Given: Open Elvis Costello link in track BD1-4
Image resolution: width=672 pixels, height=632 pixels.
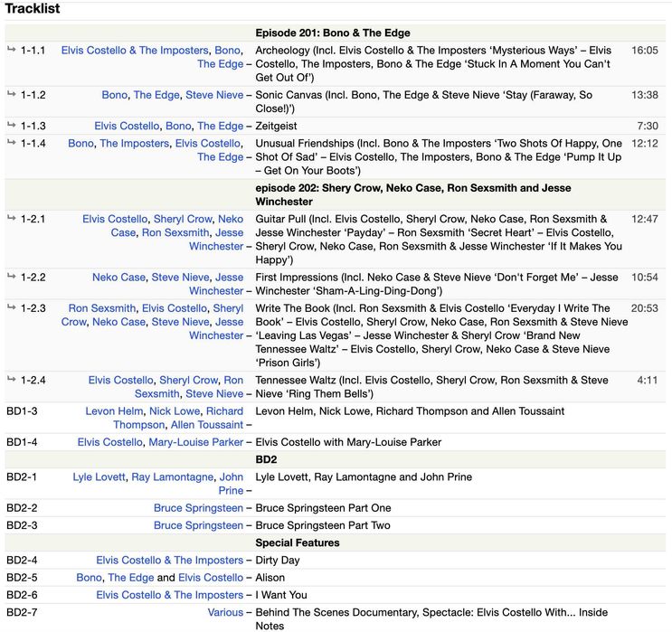Looking at the screenshot, I should click(x=109, y=442).
